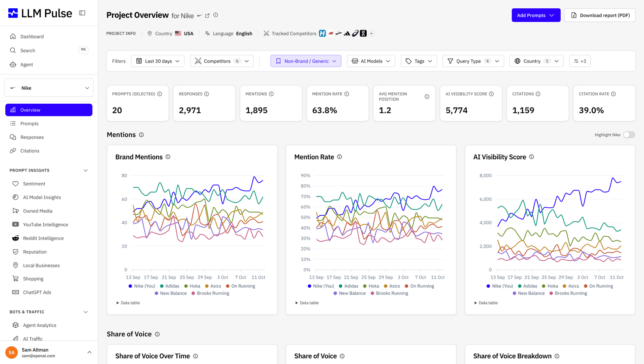The height and width of the screenshot is (364, 644).
Task: Click Download report (PDF) button
Action: [x=600, y=15]
